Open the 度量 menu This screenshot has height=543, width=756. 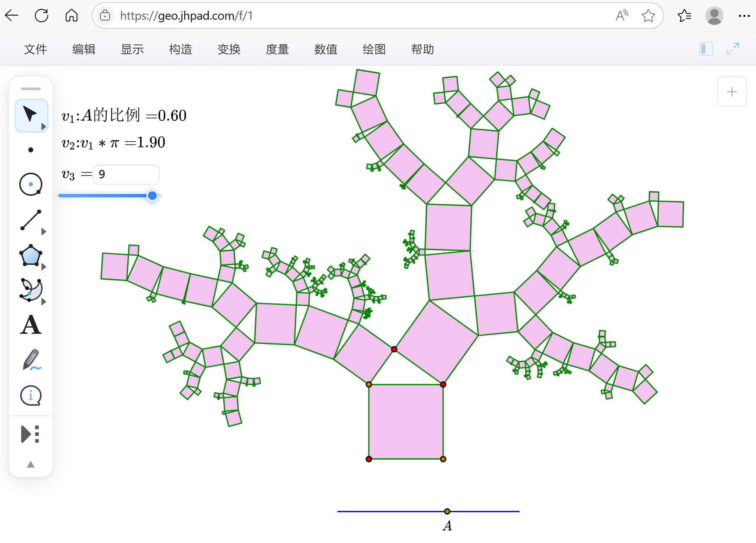click(x=277, y=49)
